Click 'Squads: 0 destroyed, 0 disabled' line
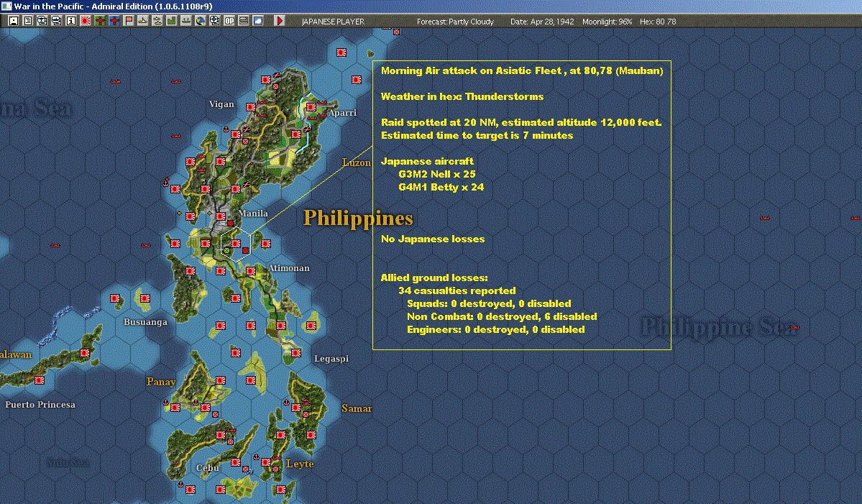Viewport: 862px width, 504px height. click(489, 304)
